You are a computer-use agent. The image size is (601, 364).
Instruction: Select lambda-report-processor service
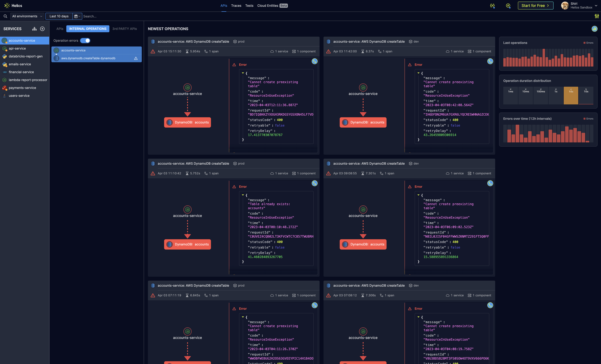[24, 80]
